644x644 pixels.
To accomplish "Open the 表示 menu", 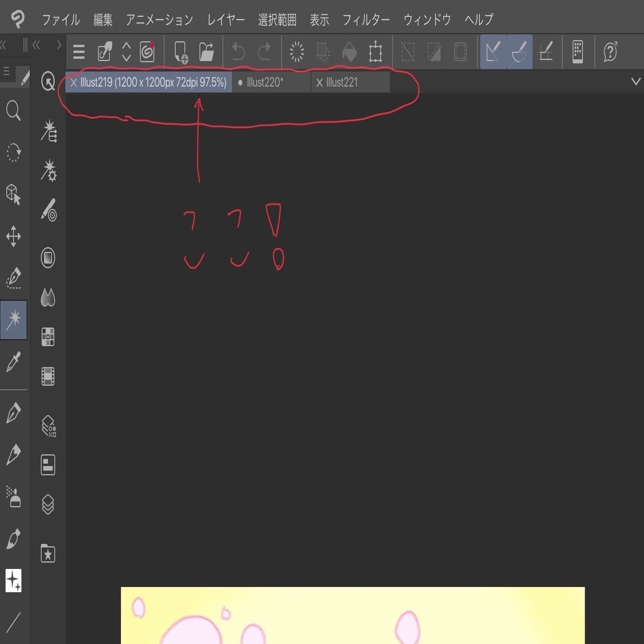I will click(319, 19).
